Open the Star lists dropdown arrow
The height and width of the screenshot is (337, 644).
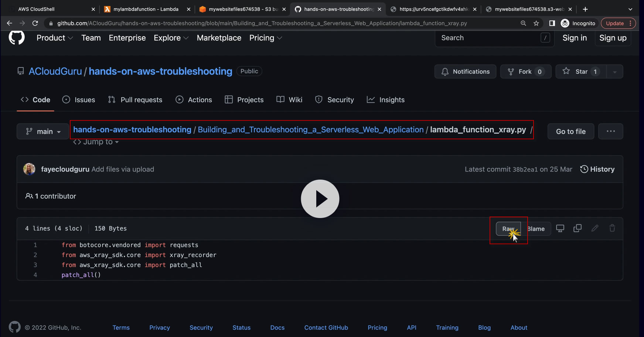click(615, 72)
